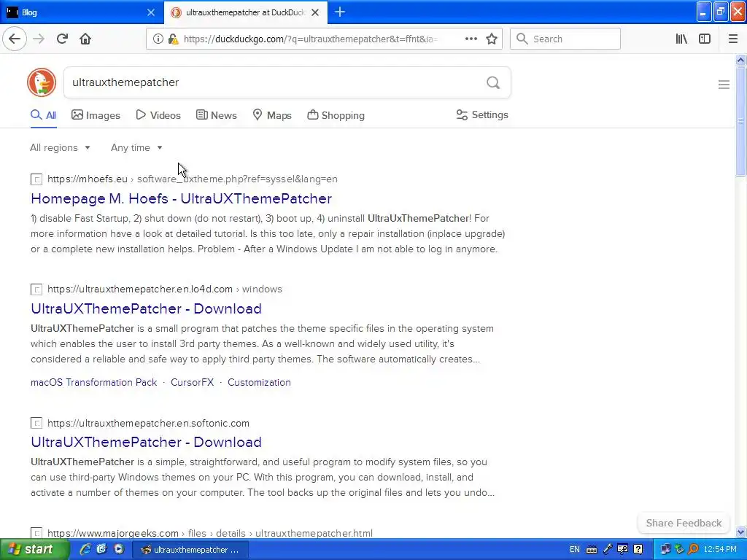Close the DuckDuckGo tab
The height and width of the screenshot is (560, 747).
tap(315, 12)
